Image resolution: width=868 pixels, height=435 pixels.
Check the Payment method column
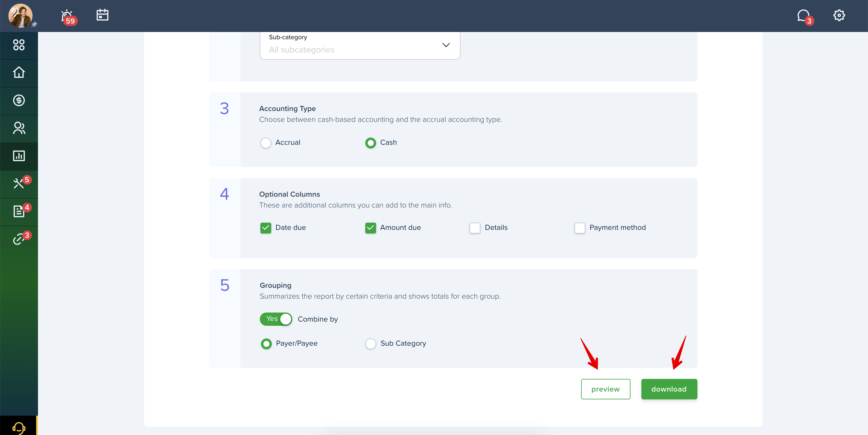(x=580, y=228)
